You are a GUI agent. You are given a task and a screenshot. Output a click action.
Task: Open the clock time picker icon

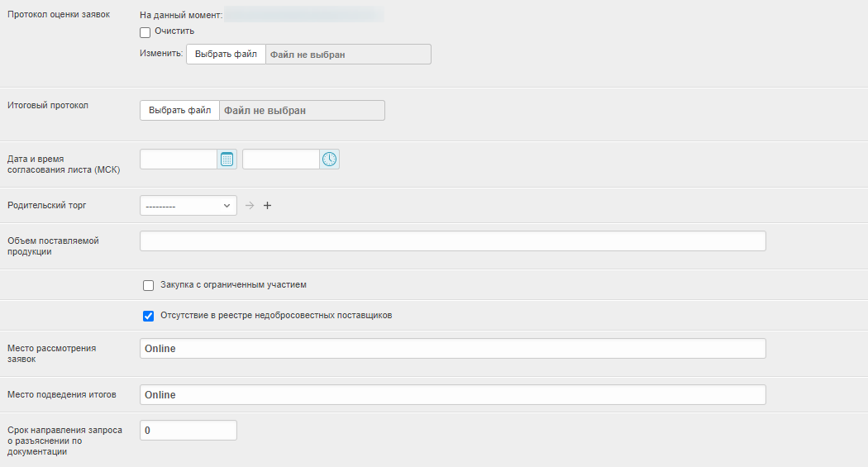[330, 160]
